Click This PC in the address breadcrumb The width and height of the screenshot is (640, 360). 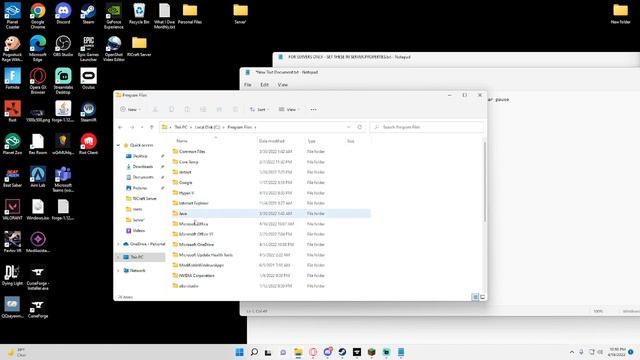tap(181, 127)
